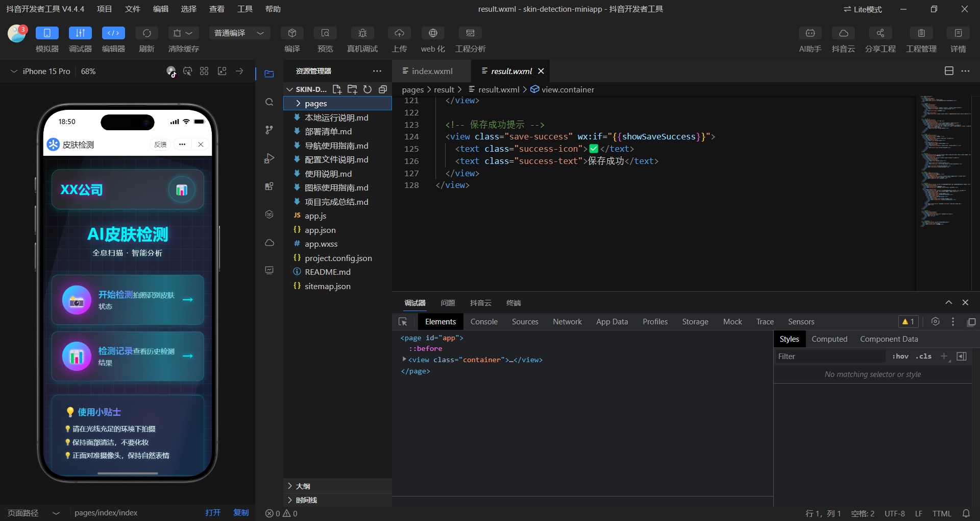
Task: Click the element inspector picker icon
Action: point(403,322)
